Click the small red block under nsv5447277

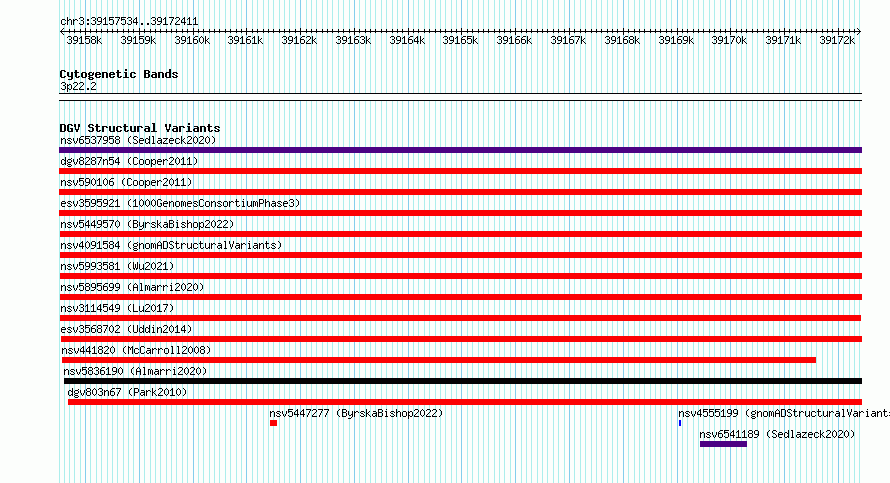tap(274, 423)
